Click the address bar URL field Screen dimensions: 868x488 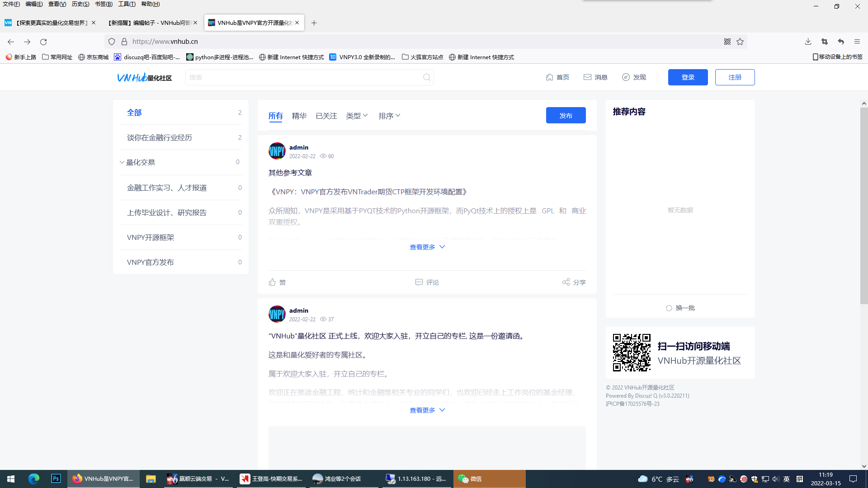[425, 42]
